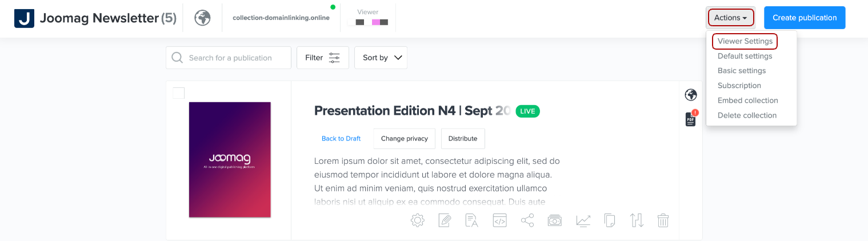Select Viewer Settings from the menu
This screenshot has height=241, width=868.
click(745, 41)
